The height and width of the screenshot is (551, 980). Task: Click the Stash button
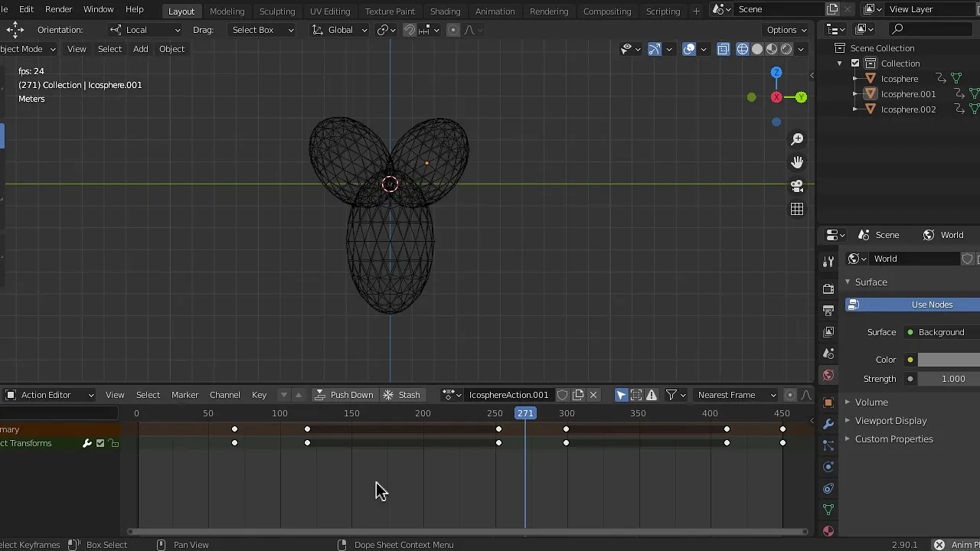tap(402, 395)
